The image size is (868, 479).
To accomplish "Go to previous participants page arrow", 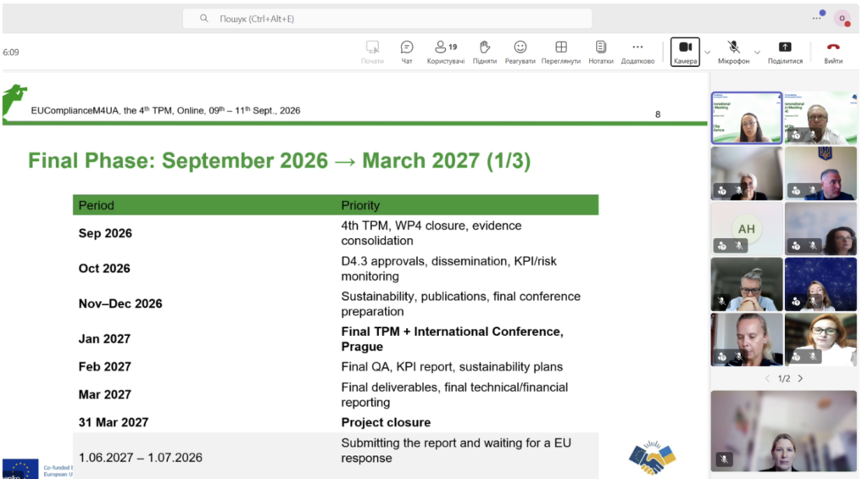I will click(767, 379).
